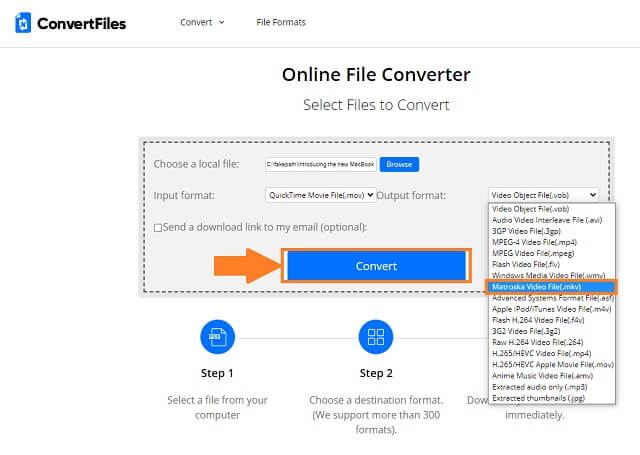Select Windows Media Video File(.wmv)
The height and width of the screenshot is (455, 640).
click(551, 275)
